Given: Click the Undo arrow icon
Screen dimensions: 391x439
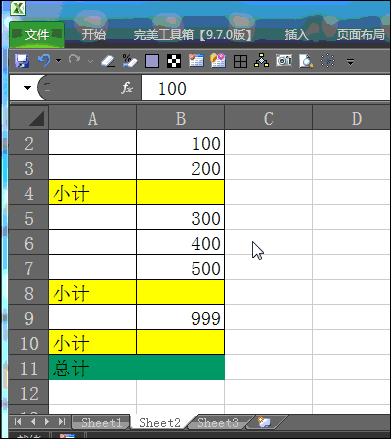Looking at the screenshot, I should click(x=44, y=61).
